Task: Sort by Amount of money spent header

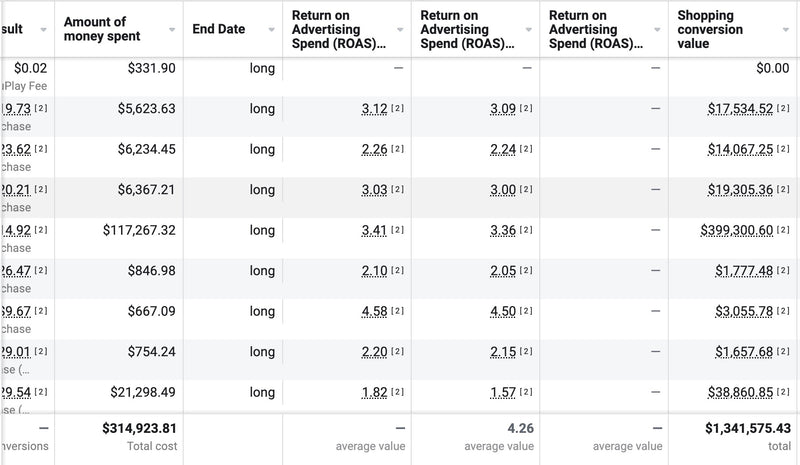Action: click(x=101, y=30)
